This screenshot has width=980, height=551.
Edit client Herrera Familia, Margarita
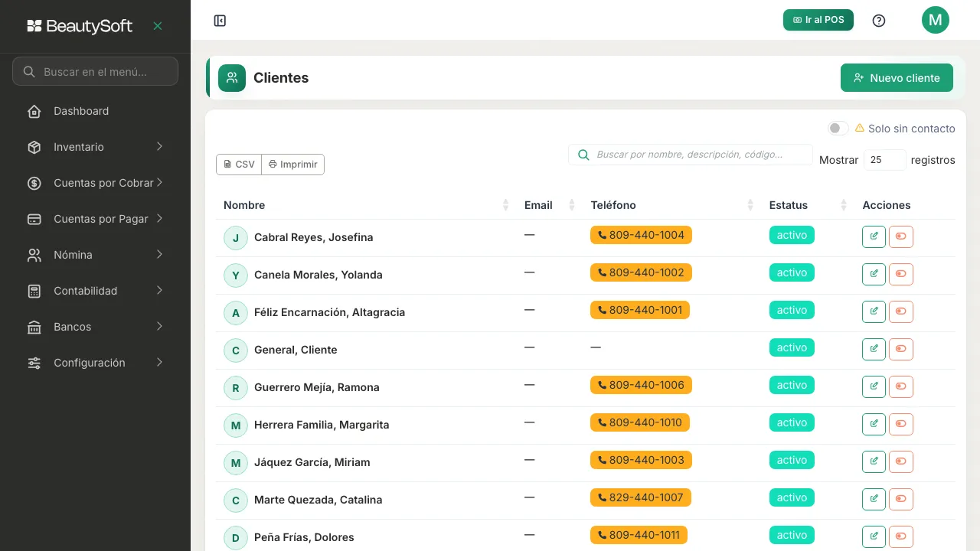point(874,424)
